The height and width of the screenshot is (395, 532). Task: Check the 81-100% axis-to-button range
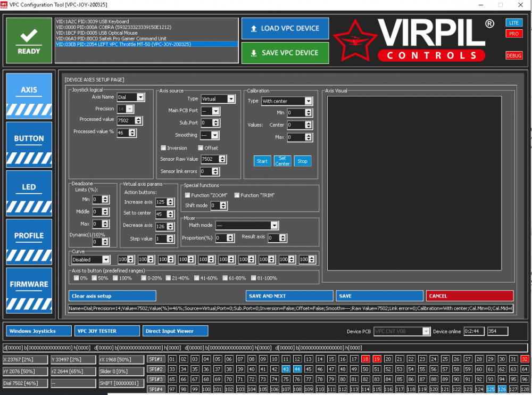click(253, 278)
